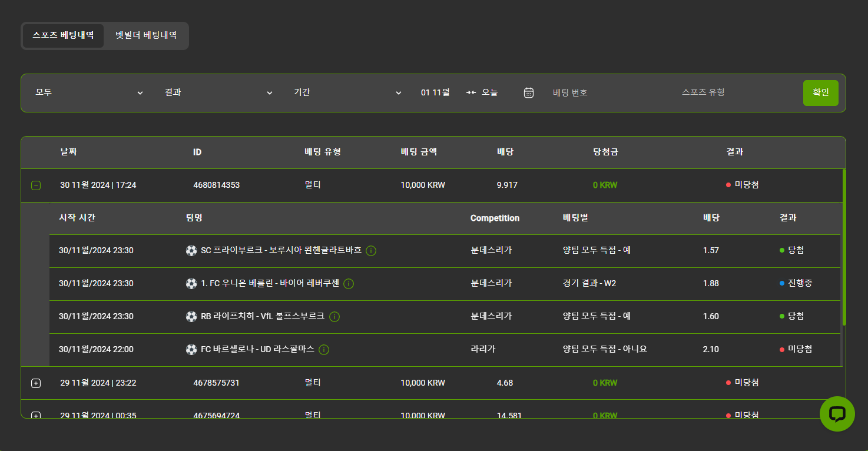Collapse bet 4680814353 details
Image resolution: width=868 pixels, height=451 pixels.
point(36,185)
